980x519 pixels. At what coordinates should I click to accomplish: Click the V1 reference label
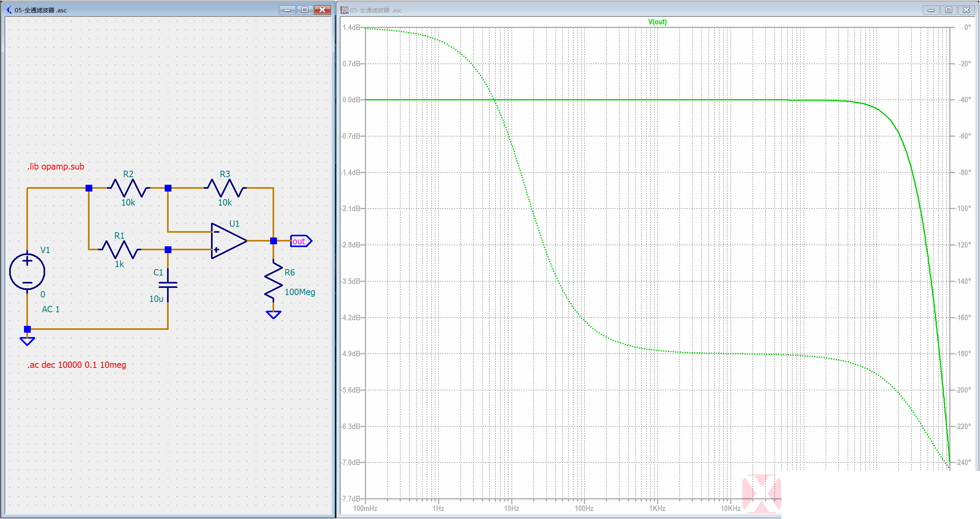click(x=46, y=250)
